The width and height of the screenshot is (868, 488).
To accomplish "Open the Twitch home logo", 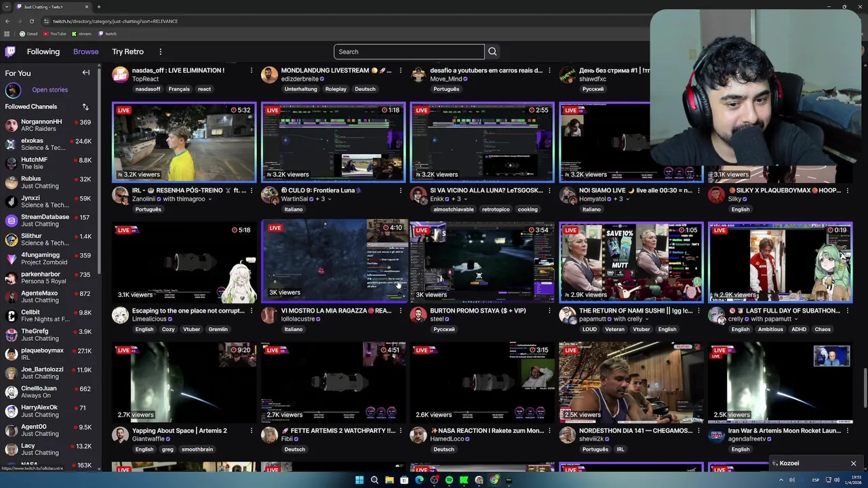I will tap(10, 52).
